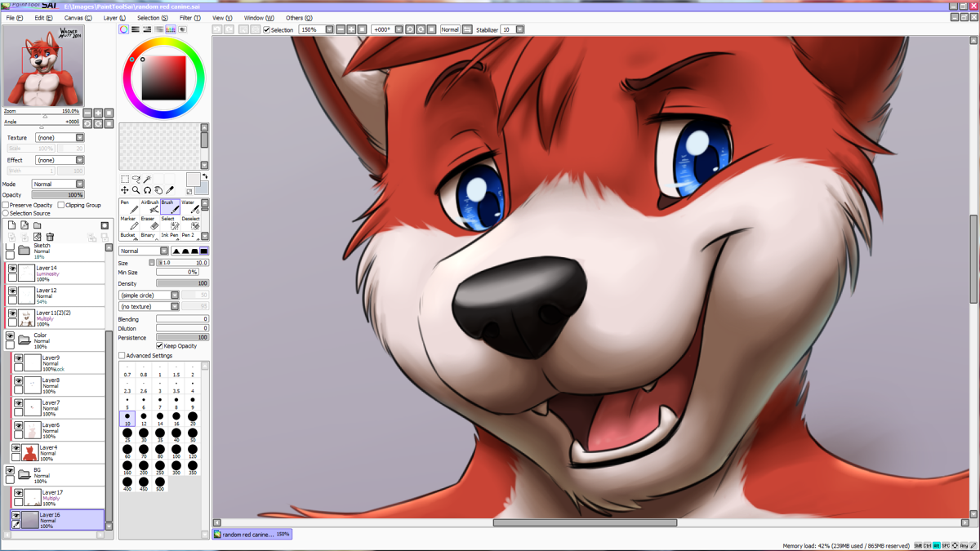The width and height of the screenshot is (980, 551).
Task: Activate the Water brush tool
Action: 189,207
